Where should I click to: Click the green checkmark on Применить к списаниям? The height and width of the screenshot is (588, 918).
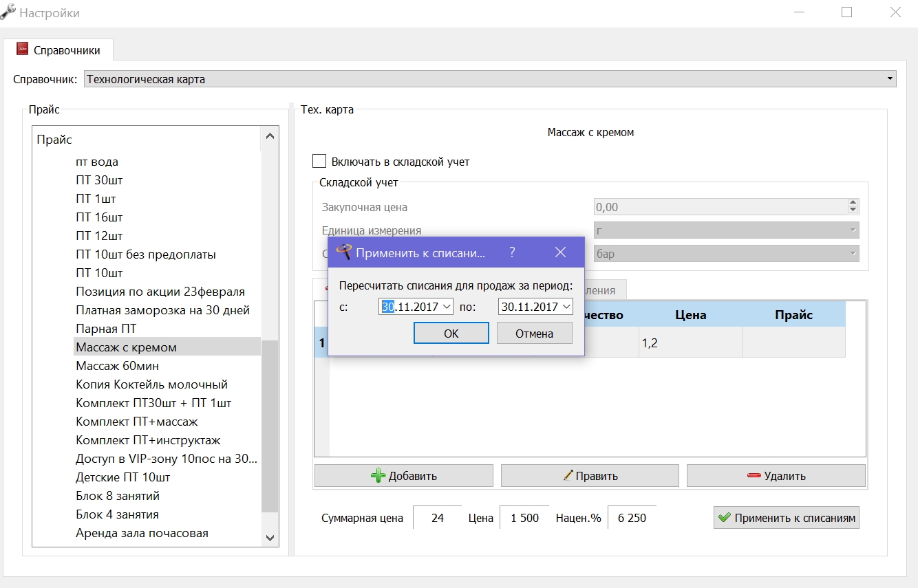coord(725,518)
